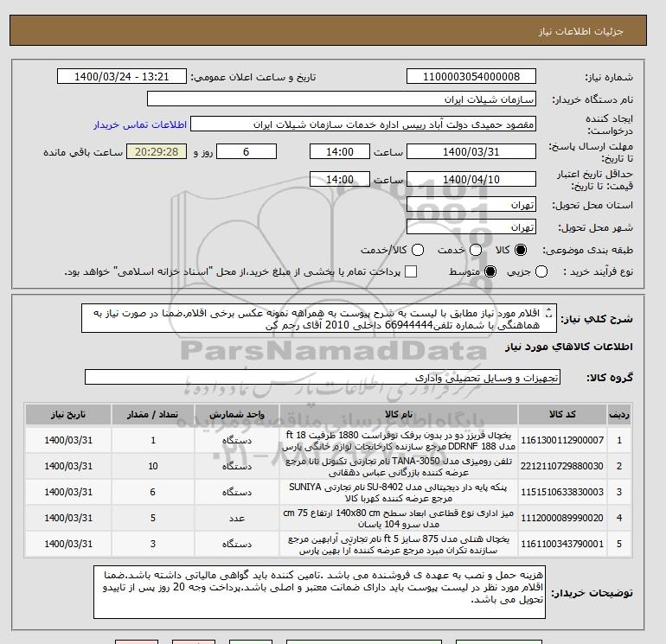The width and height of the screenshot is (666, 644).
Task: Click the countdown timer 20:29:28
Action: [x=157, y=151]
